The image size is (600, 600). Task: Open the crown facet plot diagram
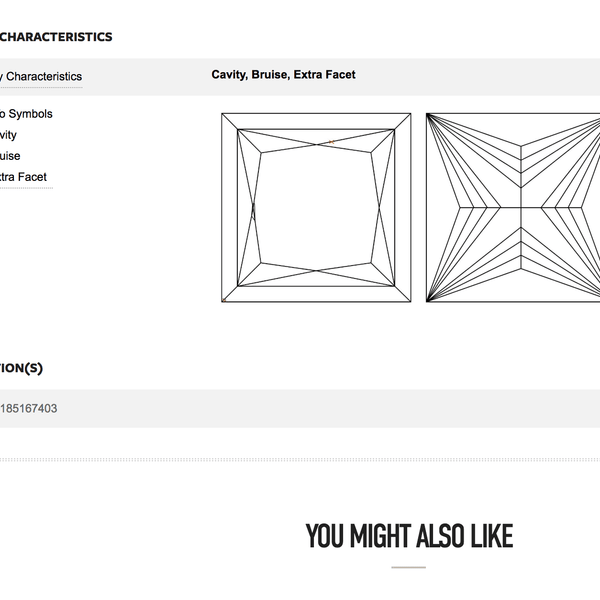(316, 207)
